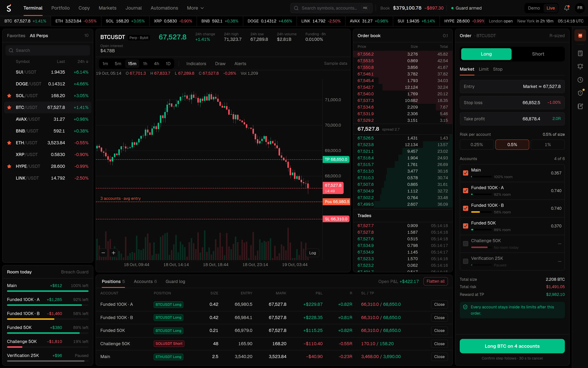588x368 pixels.
Task: Select the 1h chart timeframe
Action: click(x=145, y=64)
